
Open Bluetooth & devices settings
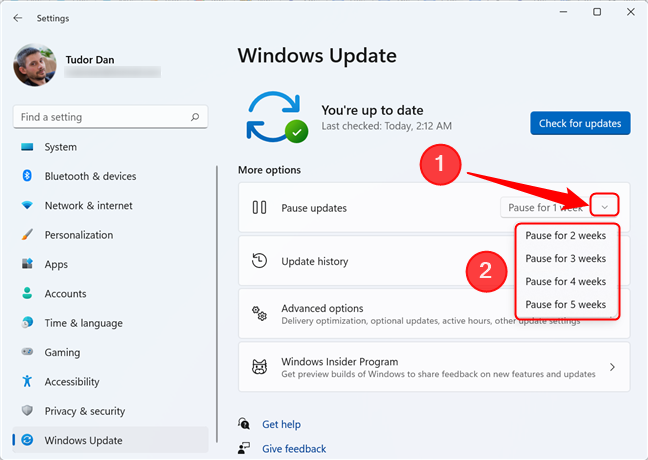pos(111,176)
